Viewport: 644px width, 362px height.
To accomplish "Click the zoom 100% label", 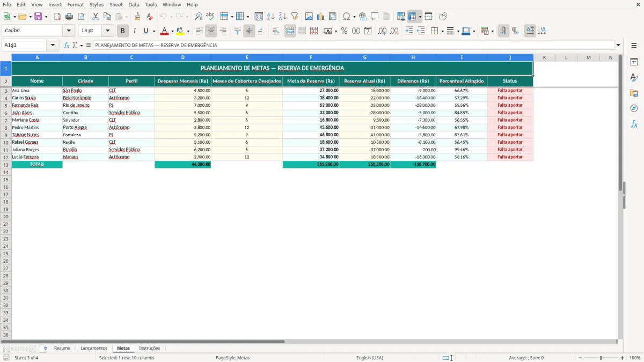I will [635, 358].
